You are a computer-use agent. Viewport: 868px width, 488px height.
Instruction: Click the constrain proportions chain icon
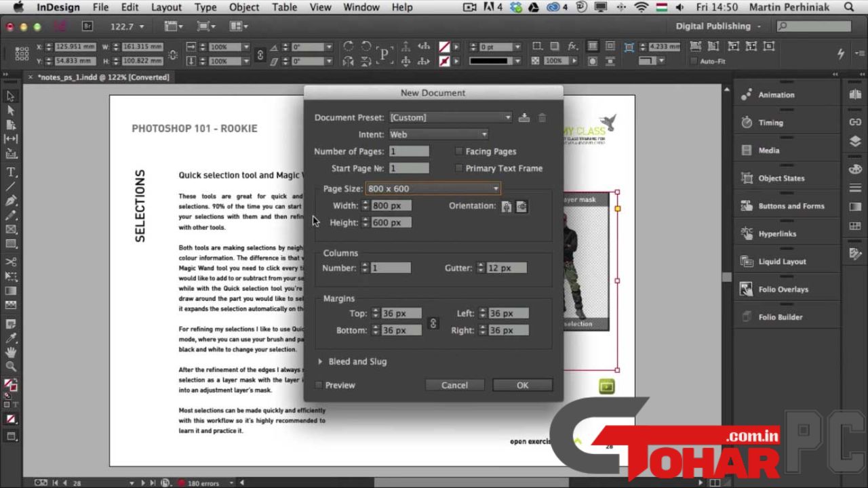260,54
